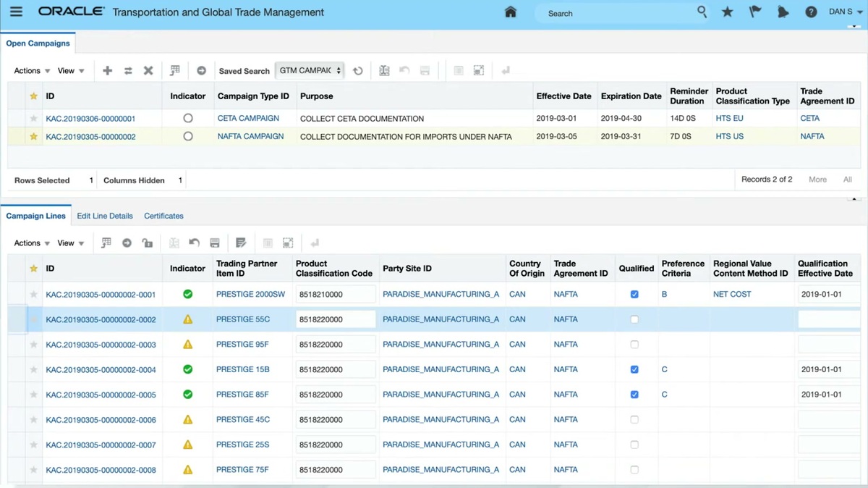868x488 pixels.
Task: Check Qualified box for PRESTIGE 45C
Action: (634, 420)
